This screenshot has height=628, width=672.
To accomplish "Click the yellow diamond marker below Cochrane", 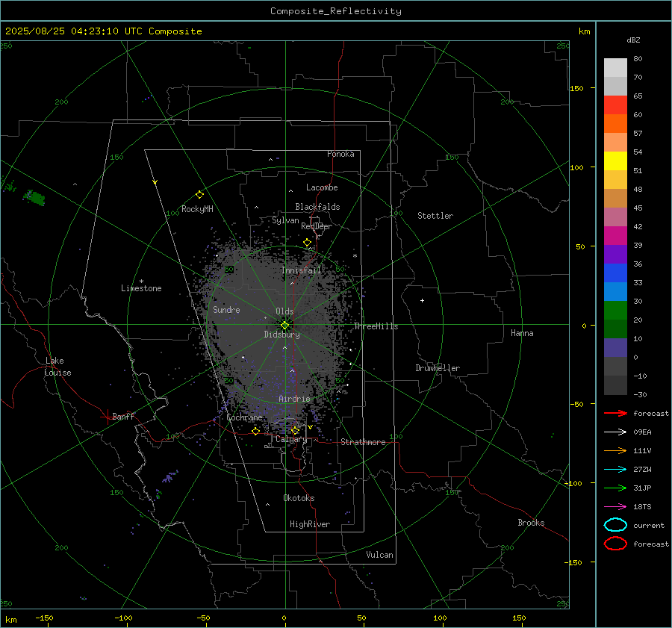I will click(256, 431).
